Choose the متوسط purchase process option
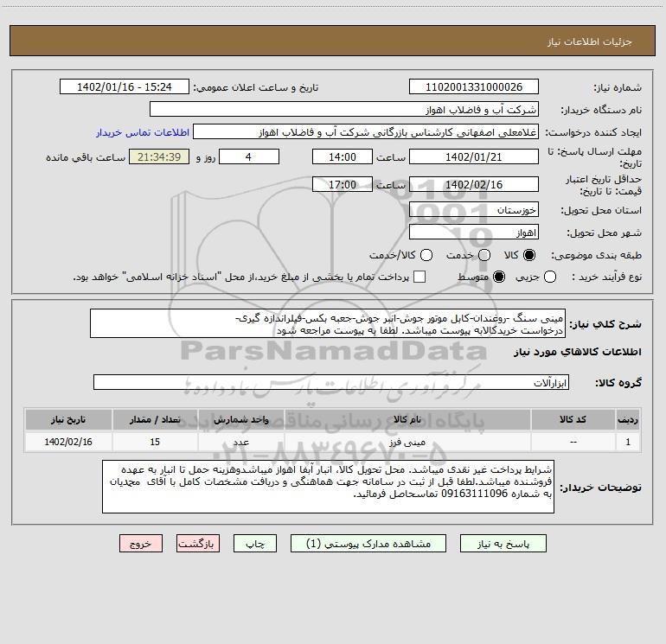The image size is (666, 644). pos(499,277)
